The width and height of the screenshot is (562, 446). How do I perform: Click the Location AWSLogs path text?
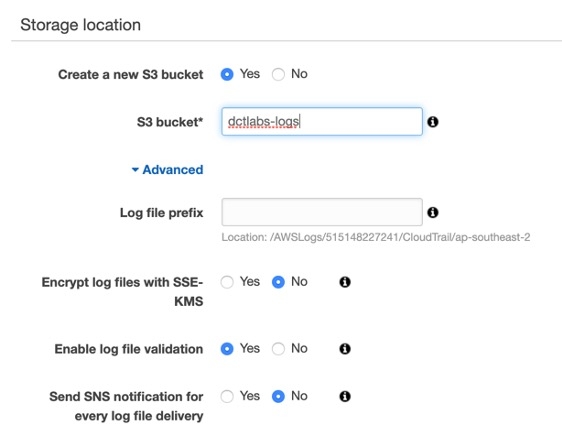click(376, 237)
